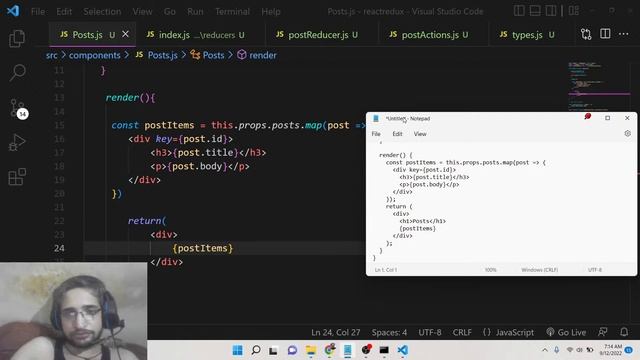Image resolution: width=640 pixels, height=360 pixels.
Task: Open Notepad settings gear
Action: (x=627, y=133)
